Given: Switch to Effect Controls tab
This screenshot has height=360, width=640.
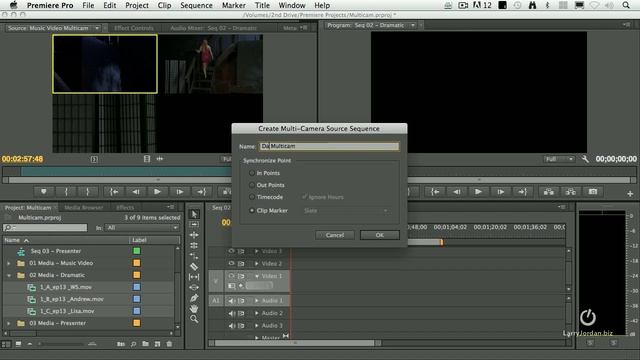Looking at the screenshot, I should pyautogui.click(x=134, y=28).
